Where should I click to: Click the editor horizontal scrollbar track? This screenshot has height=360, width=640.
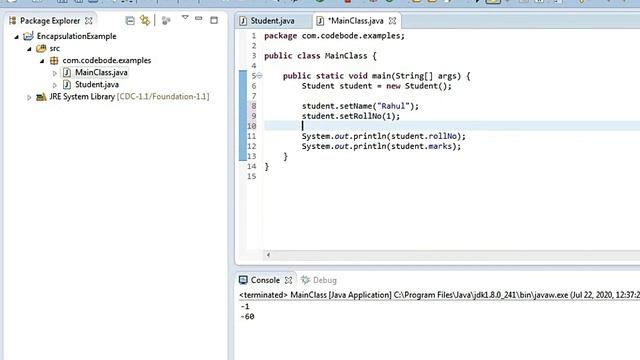[x=455, y=255]
